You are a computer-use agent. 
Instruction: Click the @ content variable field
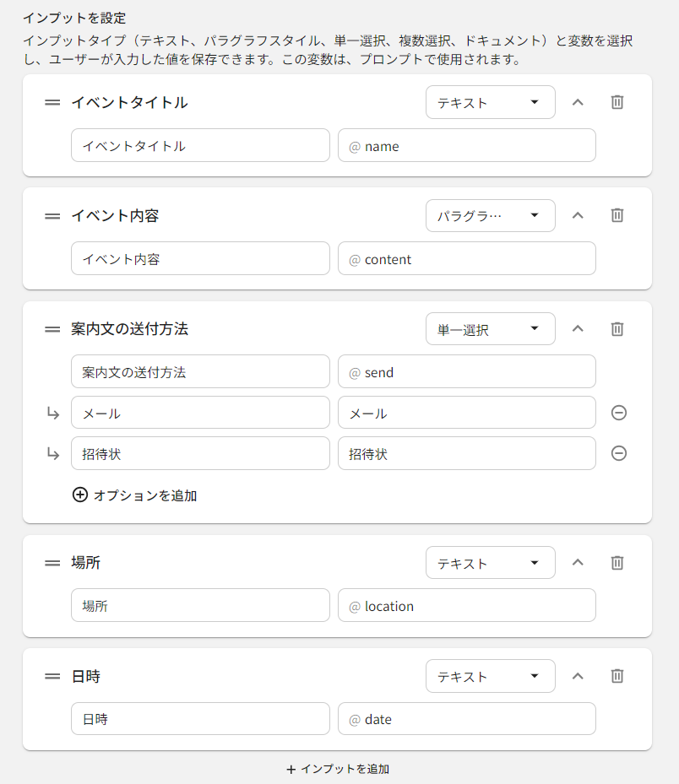[467, 259]
